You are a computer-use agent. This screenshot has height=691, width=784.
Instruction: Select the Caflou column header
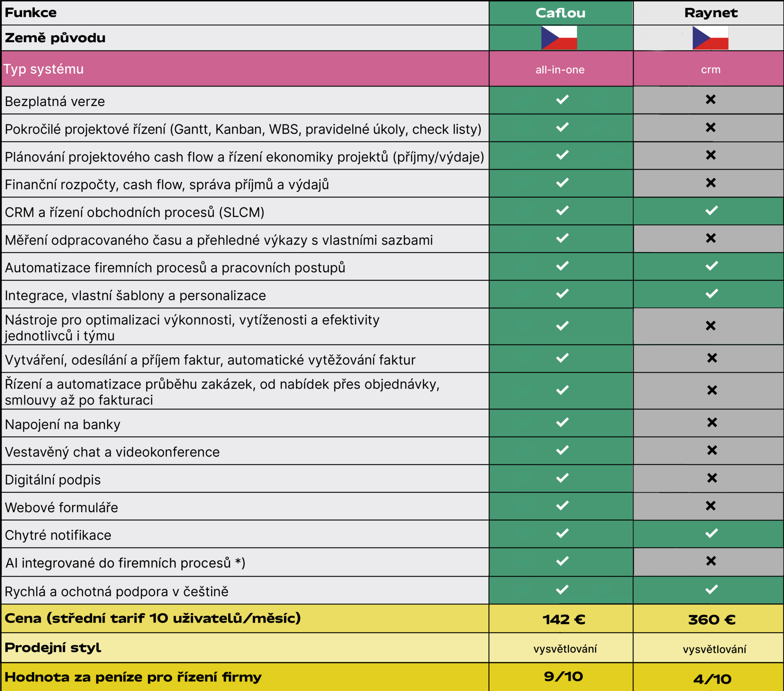point(560,13)
